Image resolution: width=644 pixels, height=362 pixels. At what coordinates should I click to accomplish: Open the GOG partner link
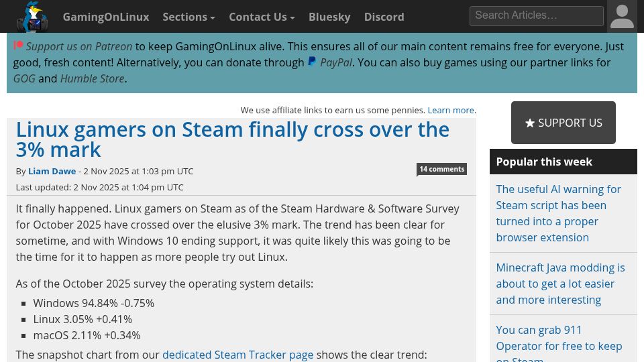[24, 78]
